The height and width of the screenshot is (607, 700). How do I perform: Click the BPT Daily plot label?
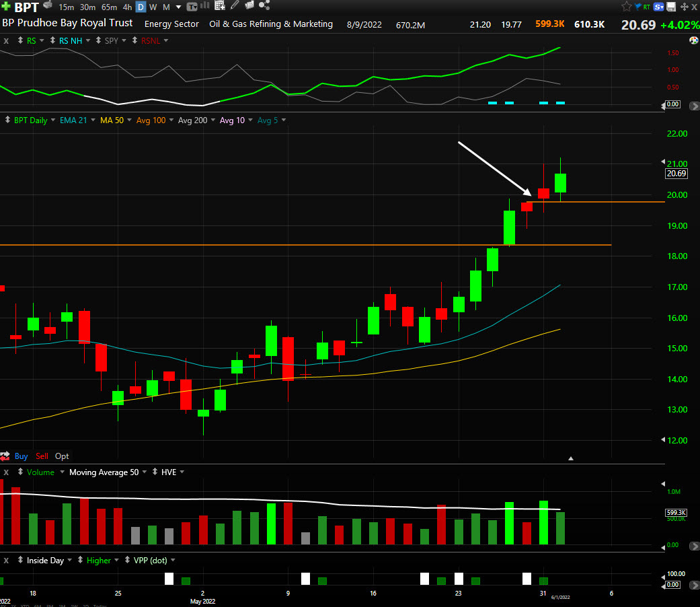pos(30,120)
